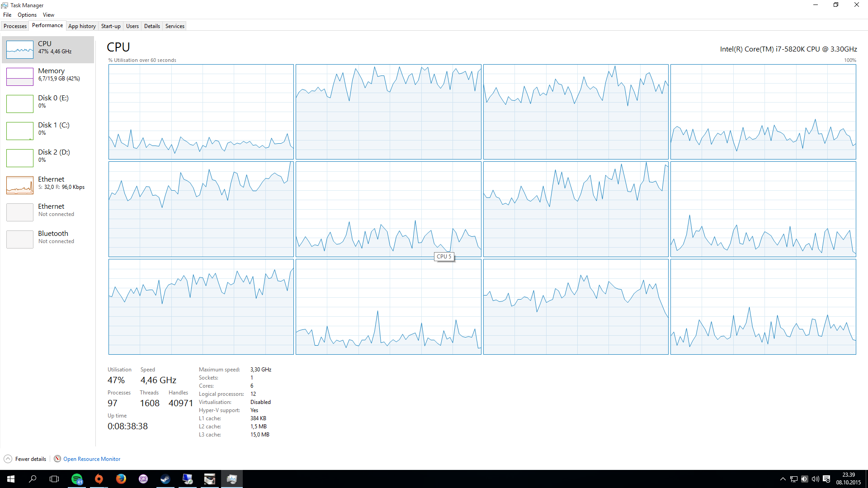Switch to the Users tab

coord(132,26)
